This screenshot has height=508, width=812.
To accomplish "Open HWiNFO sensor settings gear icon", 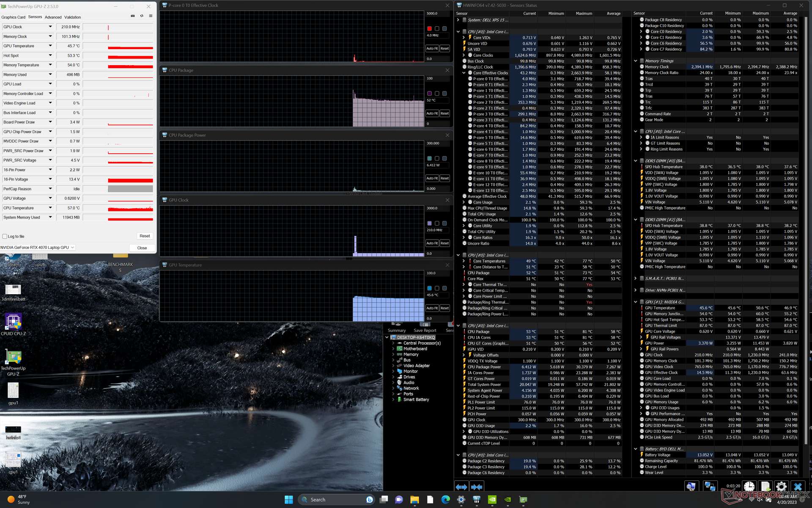I will 781,486.
